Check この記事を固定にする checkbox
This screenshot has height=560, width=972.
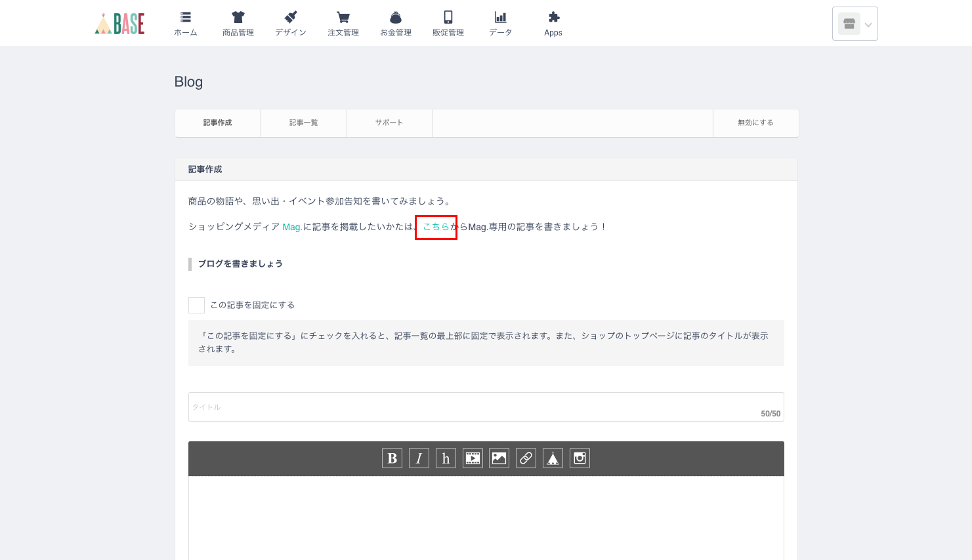click(196, 305)
